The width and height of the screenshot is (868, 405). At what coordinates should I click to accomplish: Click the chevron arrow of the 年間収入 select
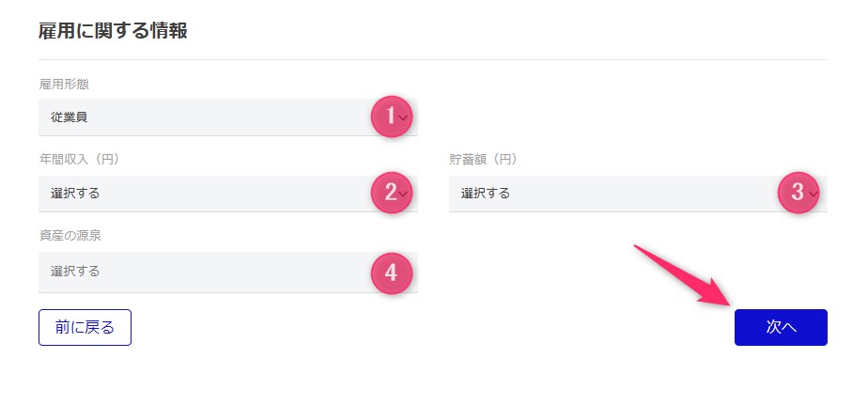click(x=405, y=194)
